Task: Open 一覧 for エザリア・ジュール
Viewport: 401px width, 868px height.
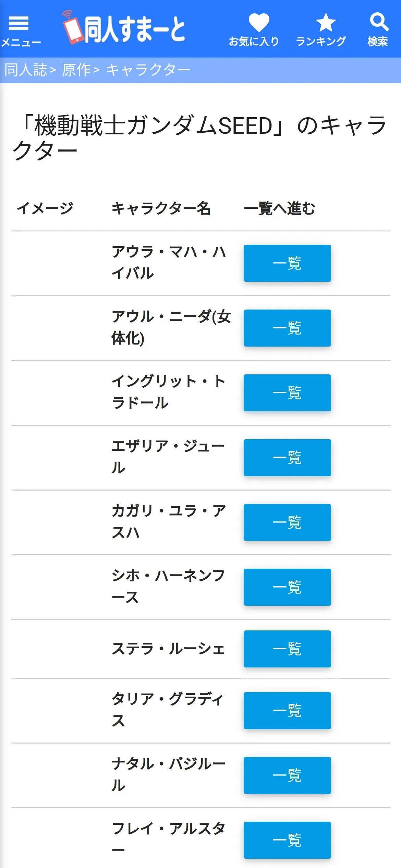Action: tap(287, 458)
